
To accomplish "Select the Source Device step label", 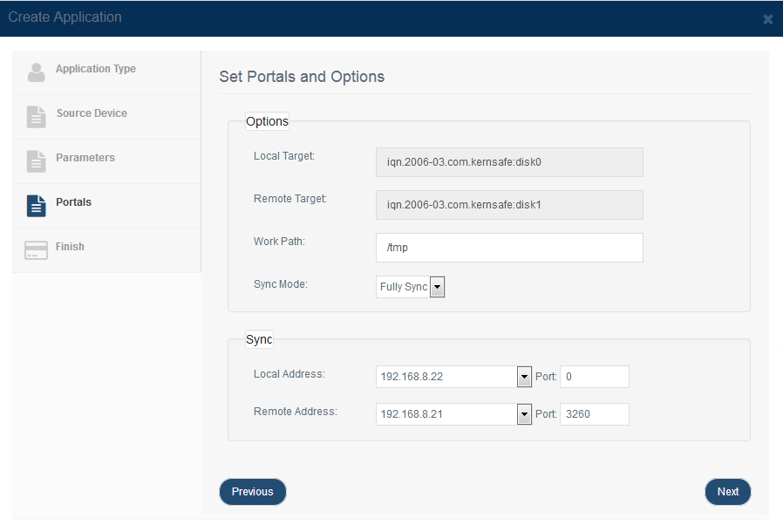I will [92, 113].
